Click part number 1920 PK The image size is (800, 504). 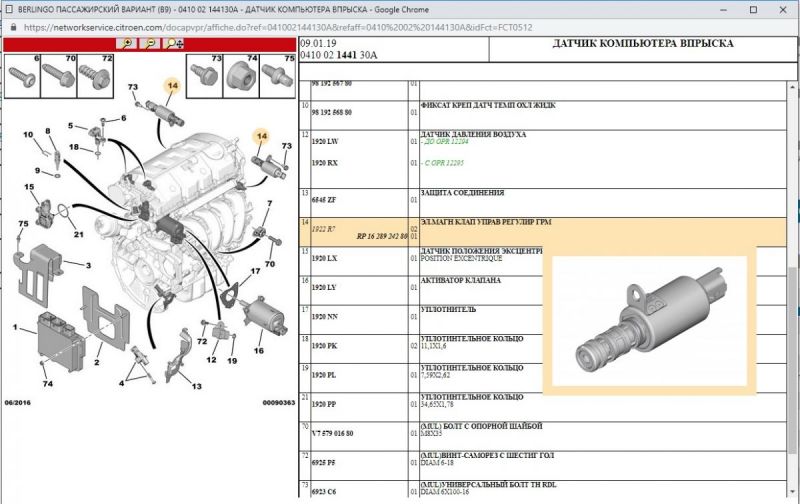325,345
